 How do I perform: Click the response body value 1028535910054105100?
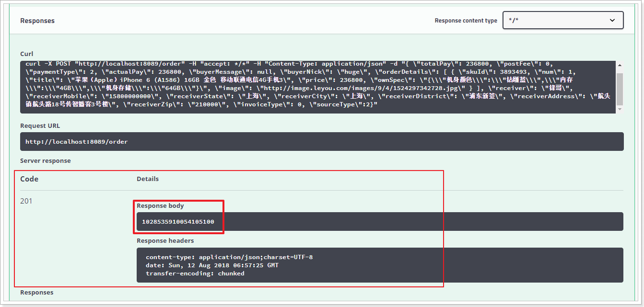[x=178, y=222]
